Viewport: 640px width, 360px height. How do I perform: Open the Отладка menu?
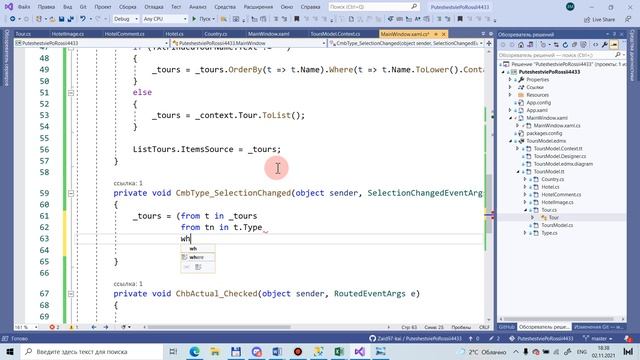click(x=153, y=7)
